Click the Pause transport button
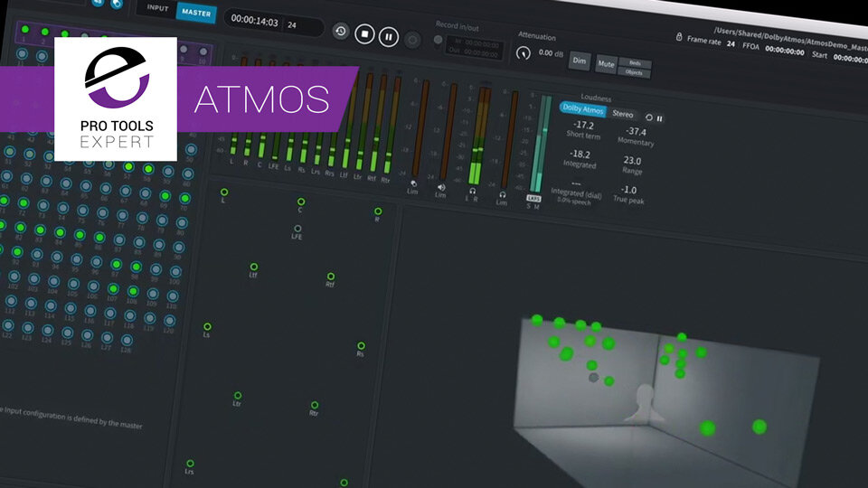The width and height of the screenshot is (868, 488). coord(389,37)
